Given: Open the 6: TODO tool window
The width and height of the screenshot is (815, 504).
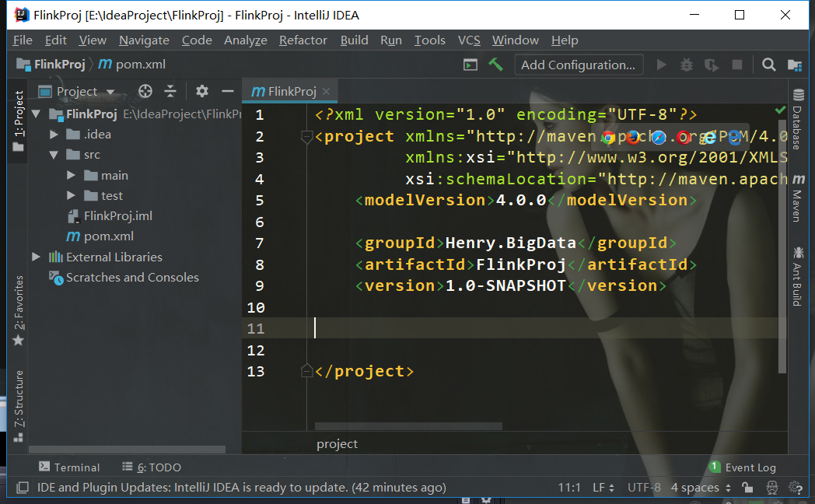Looking at the screenshot, I should click(151, 467).
